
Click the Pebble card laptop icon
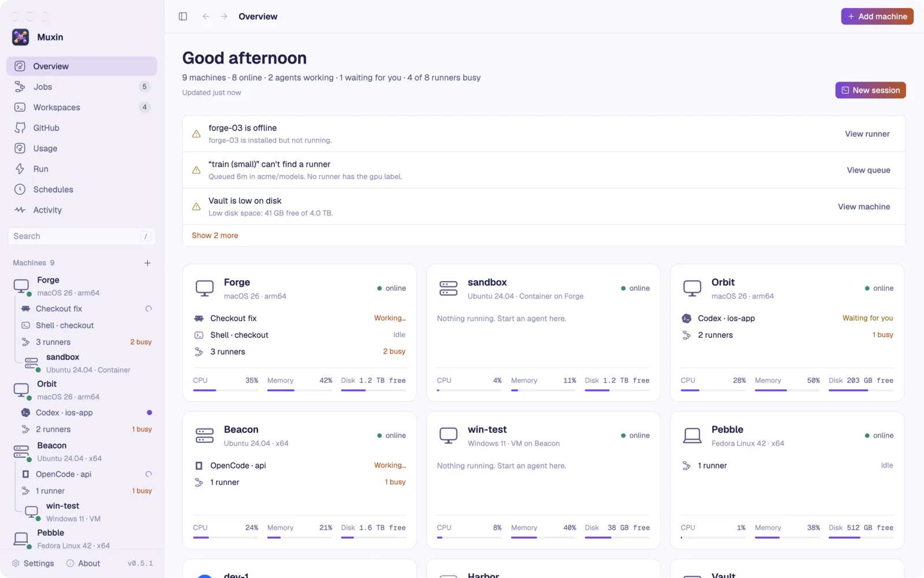tap(692, 435)
